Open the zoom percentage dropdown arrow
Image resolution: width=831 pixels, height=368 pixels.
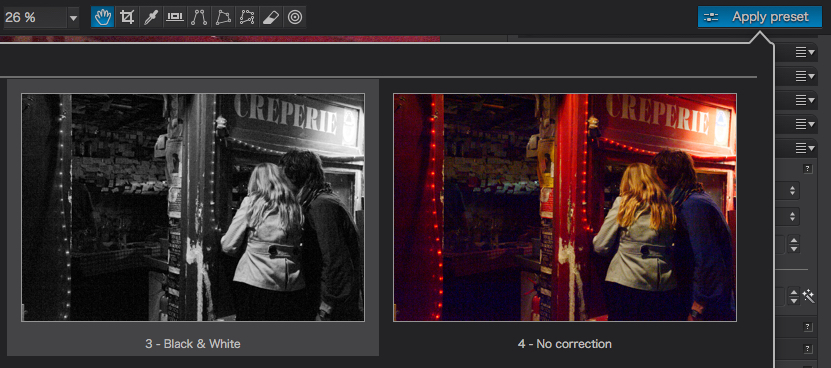point(73,18)
